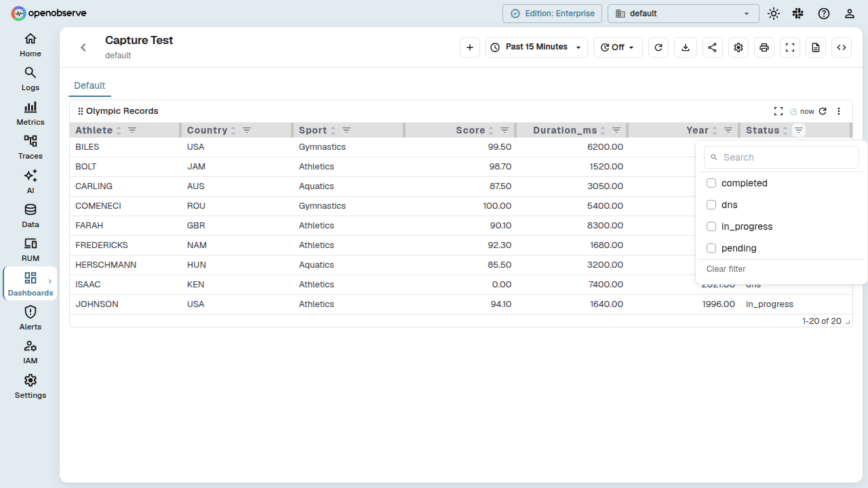Open the Athlete column filter
The image size is (868, 488).
[132, 130]
